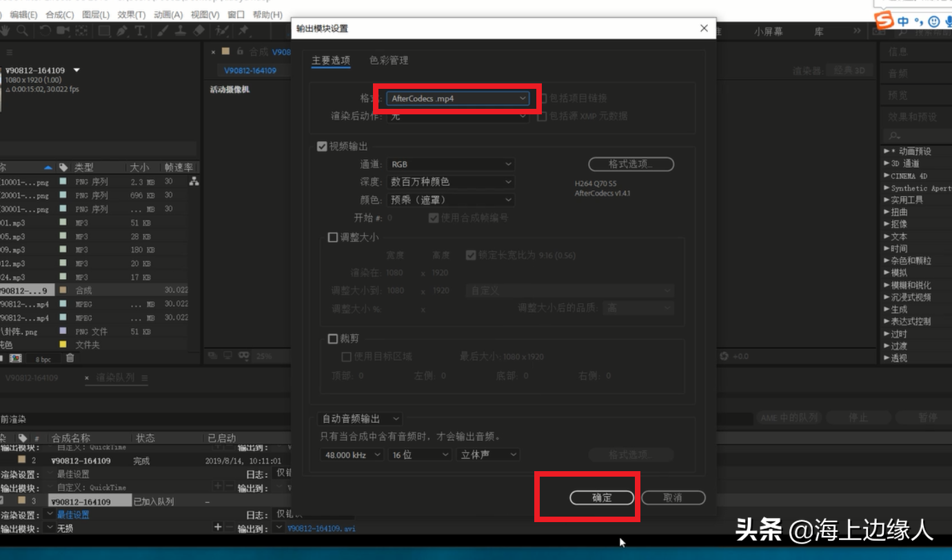Activate the Pen tool
Image resolution: width=952 pixels, height=560 pixels.
[x=121, y=30]
